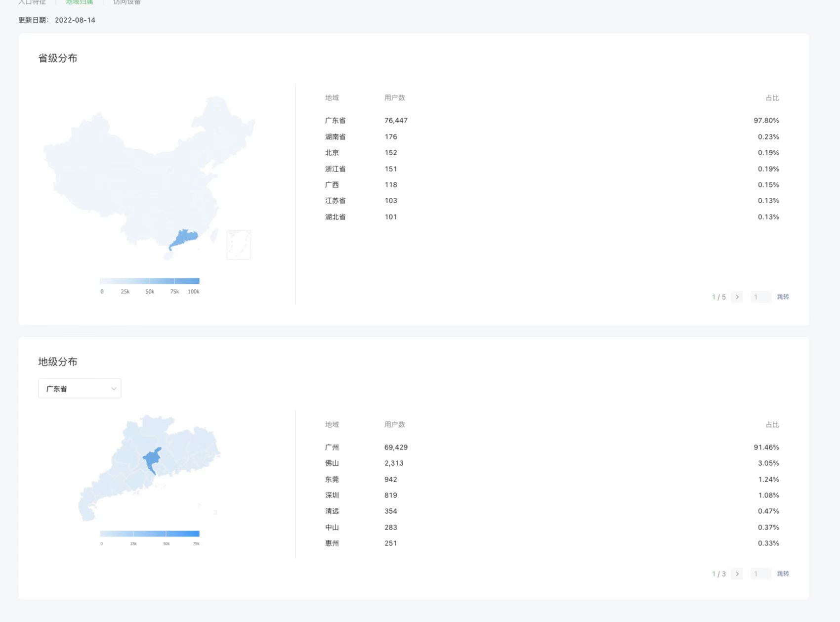This screenshot has height=622, width=840.
Task: Select the 佛山 row in city table
Action: pos(332,463)
